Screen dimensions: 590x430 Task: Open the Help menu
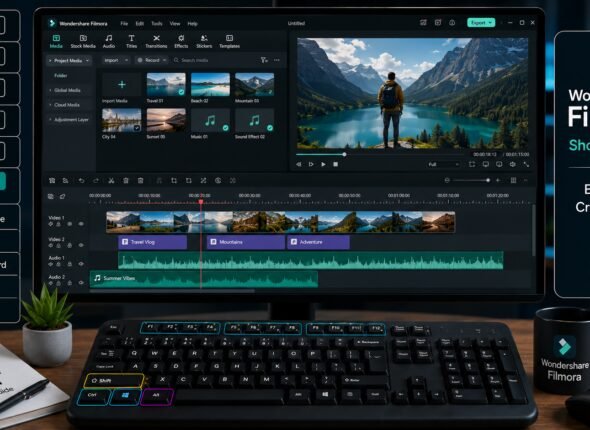(x=192, y=23)
